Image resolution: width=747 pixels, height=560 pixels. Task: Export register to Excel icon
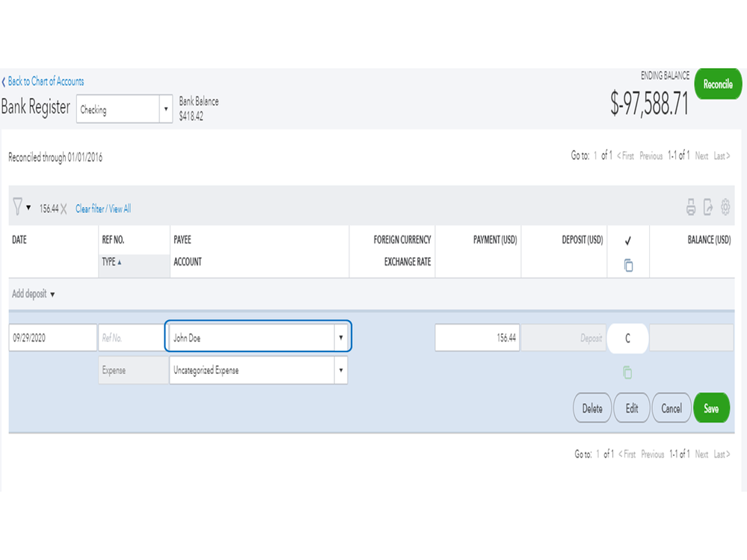[708, 208]
